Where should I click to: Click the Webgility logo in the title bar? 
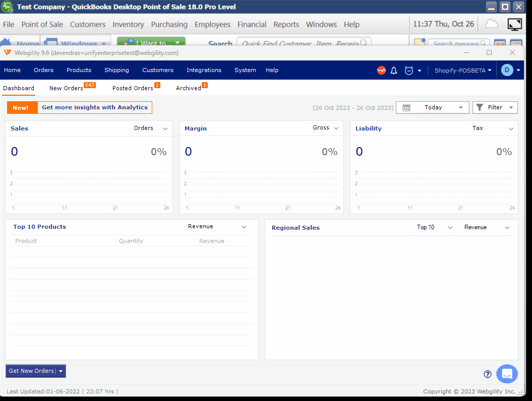pos(8,52)
